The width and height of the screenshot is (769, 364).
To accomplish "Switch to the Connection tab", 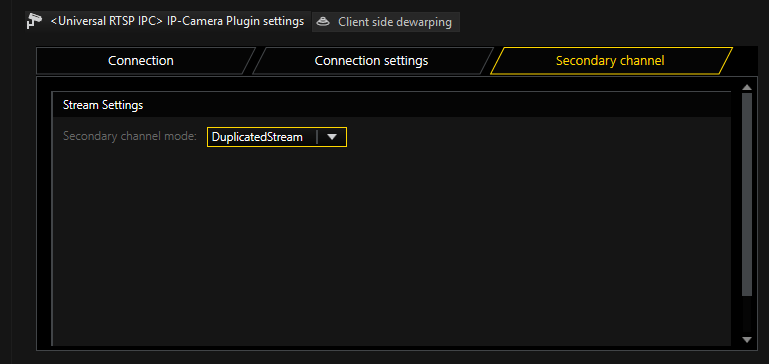I will coord(141,61).
